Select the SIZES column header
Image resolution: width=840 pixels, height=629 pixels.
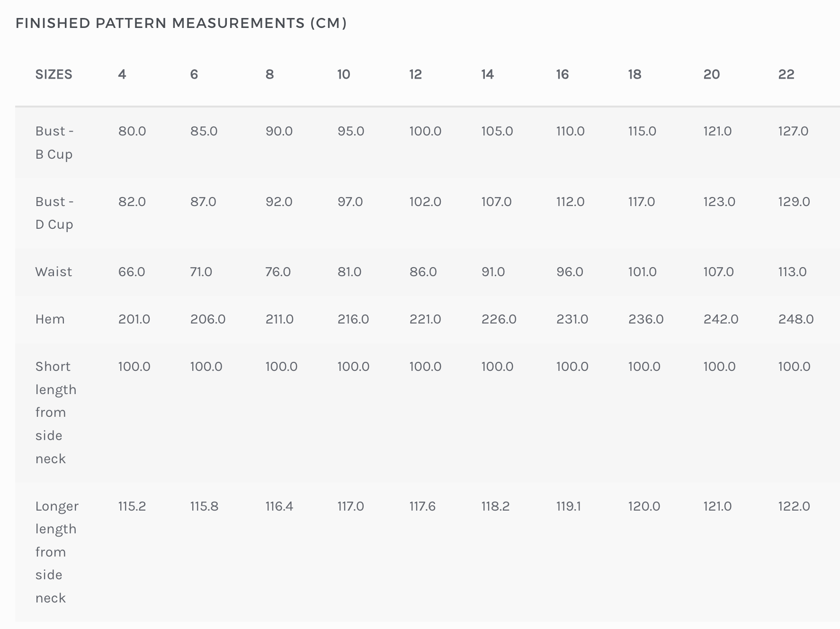pyautogui.click(x=54, y=74)
